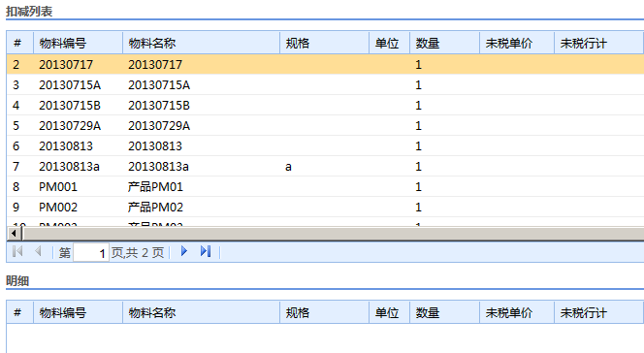
Task: Click the 未税行计 header in the detail table
Action: pyautogui.click(x=598, y=313)
